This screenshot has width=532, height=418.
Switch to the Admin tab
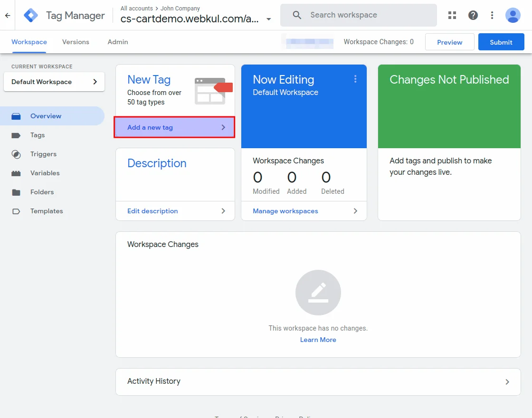tap(118, 42)
